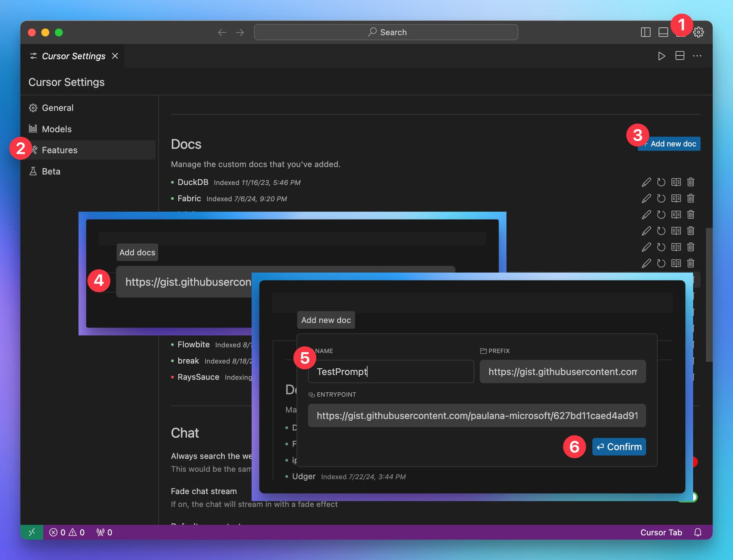This screenshot has width=733, height=560.
Task: Click the Add new doc button
Action: [x=673, y=144]
